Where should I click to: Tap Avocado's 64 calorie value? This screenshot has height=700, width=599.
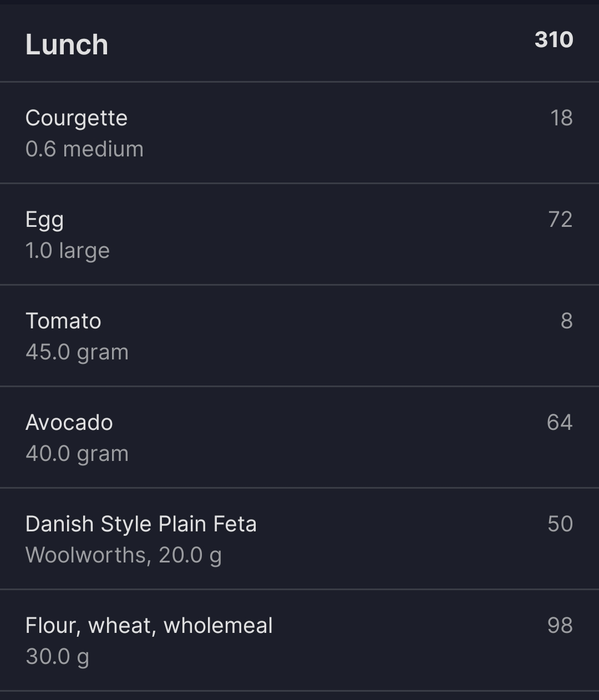(x=560, y=422)
